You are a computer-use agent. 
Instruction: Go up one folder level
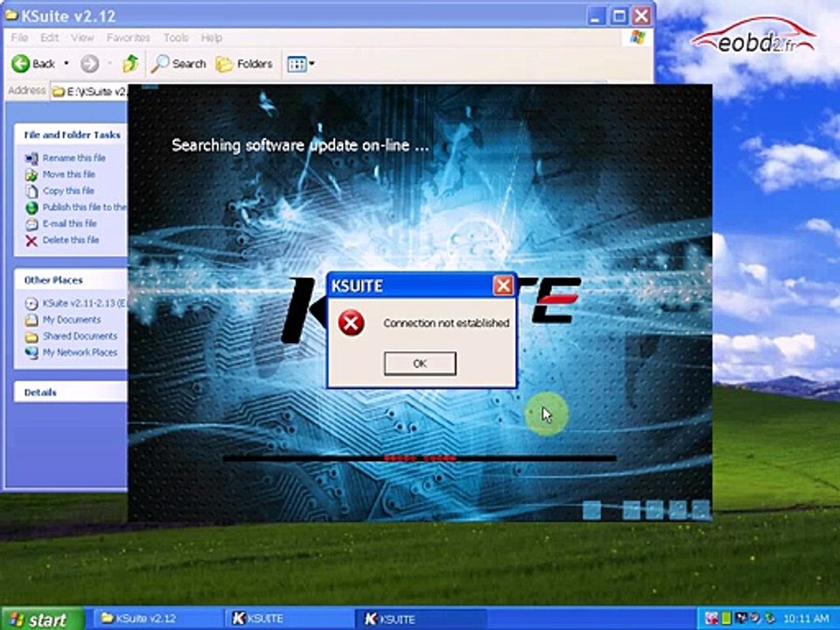pos(130,64)
